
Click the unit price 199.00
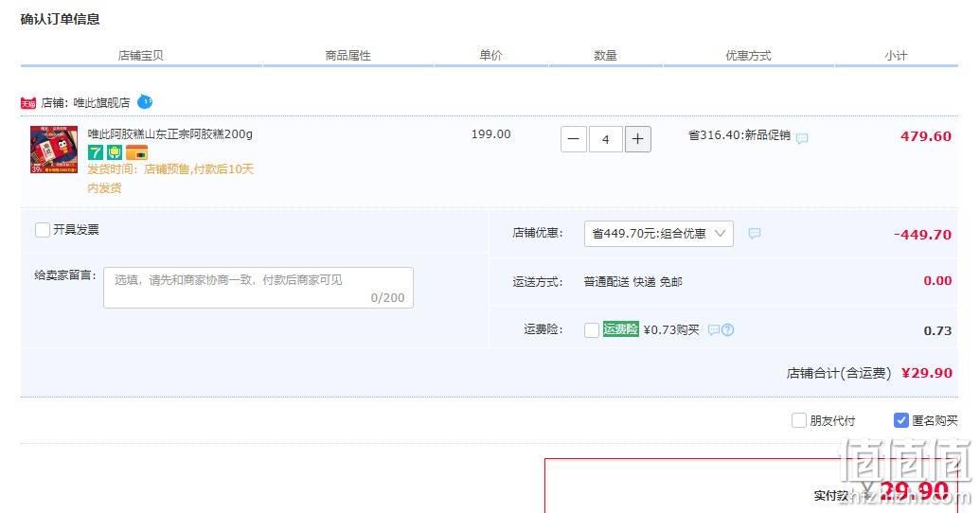(x=490, y=134)
